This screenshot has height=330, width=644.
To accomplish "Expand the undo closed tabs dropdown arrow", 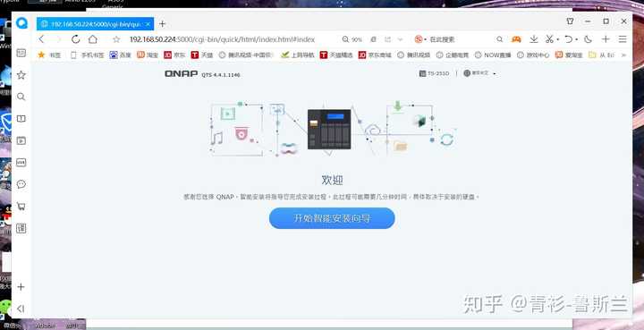I will 576,40.
